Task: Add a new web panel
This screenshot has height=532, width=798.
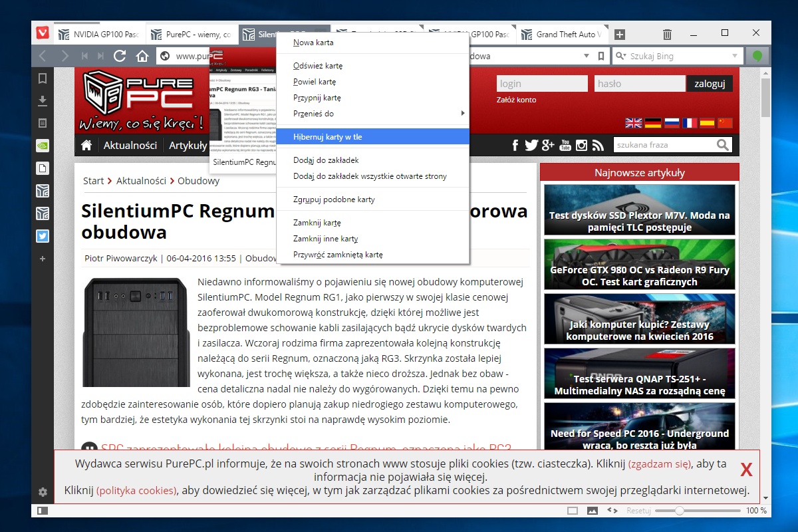Action: click(43, 258)
